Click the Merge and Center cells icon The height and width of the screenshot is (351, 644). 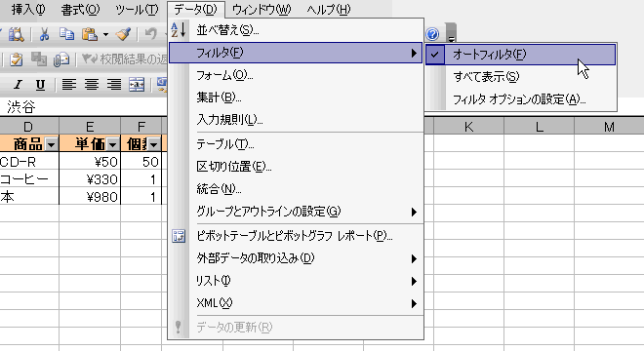[137, 85]
